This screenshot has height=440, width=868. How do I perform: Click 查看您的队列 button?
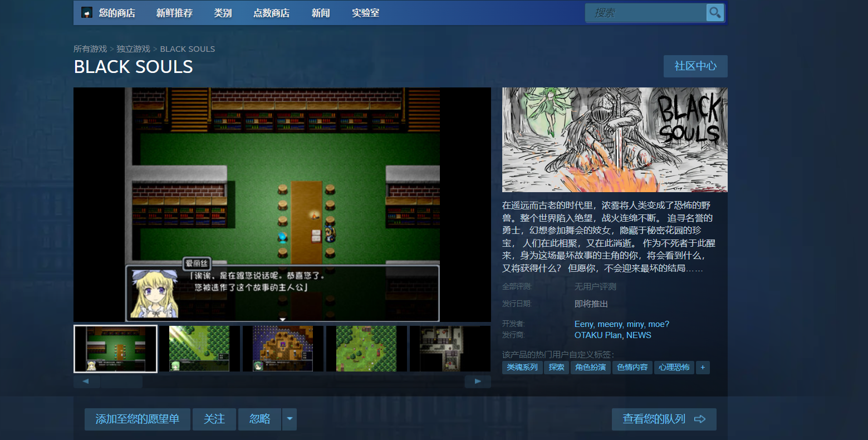point(664,419)
